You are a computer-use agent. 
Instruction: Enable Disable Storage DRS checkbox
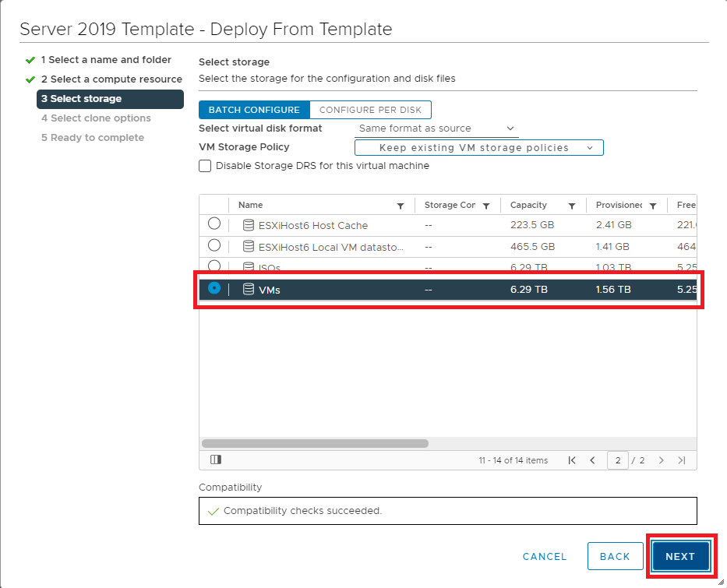pos(205,166)
